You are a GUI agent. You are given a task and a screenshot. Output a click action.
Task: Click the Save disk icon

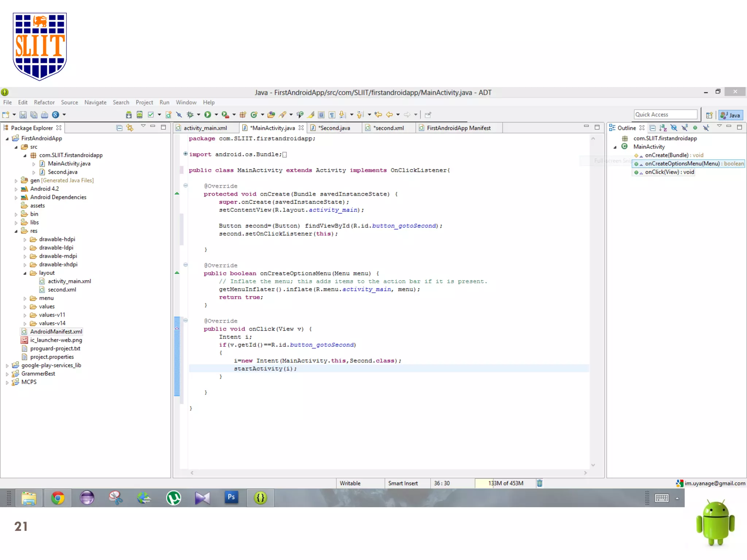[x=23, y=115]
